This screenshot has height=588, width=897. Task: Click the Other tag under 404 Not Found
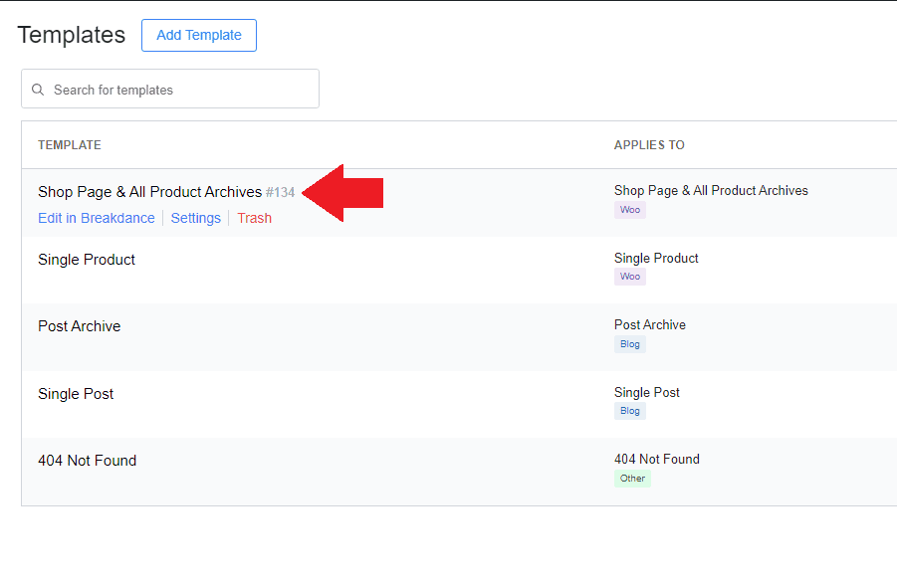tap(632, 479)
